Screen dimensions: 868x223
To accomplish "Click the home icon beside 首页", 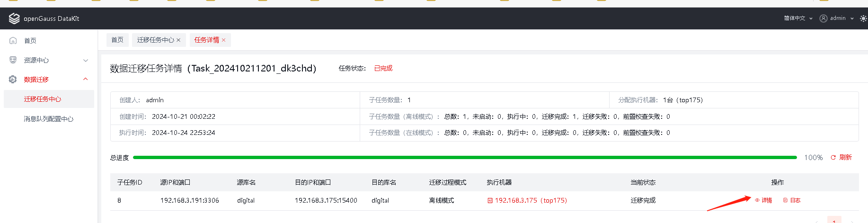I will [13, 41].
